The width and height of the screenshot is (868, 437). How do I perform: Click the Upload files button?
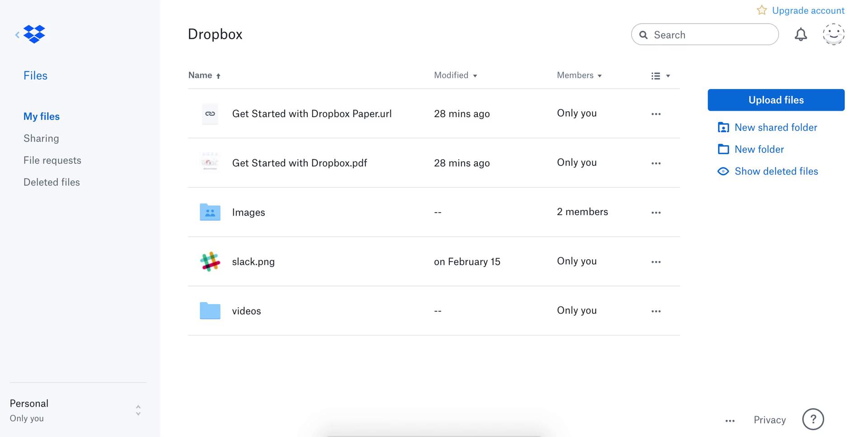776,100
